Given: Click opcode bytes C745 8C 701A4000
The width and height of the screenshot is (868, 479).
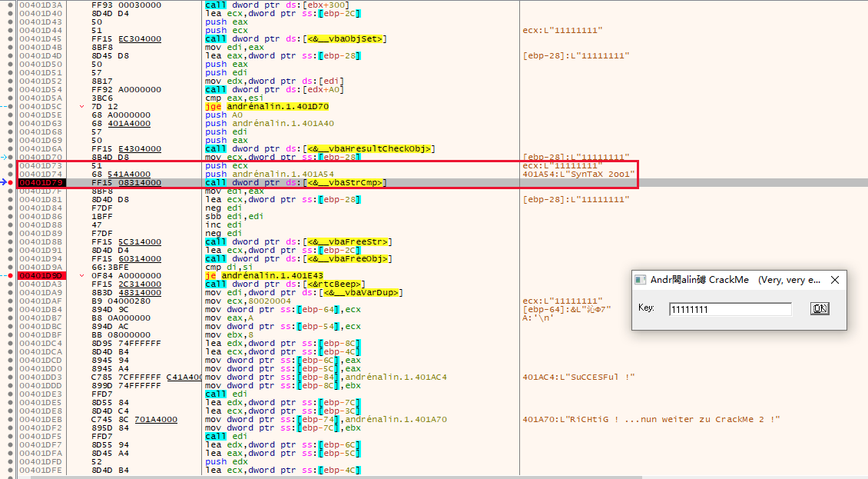Looking at the screenshot, I should click(134, 419).
